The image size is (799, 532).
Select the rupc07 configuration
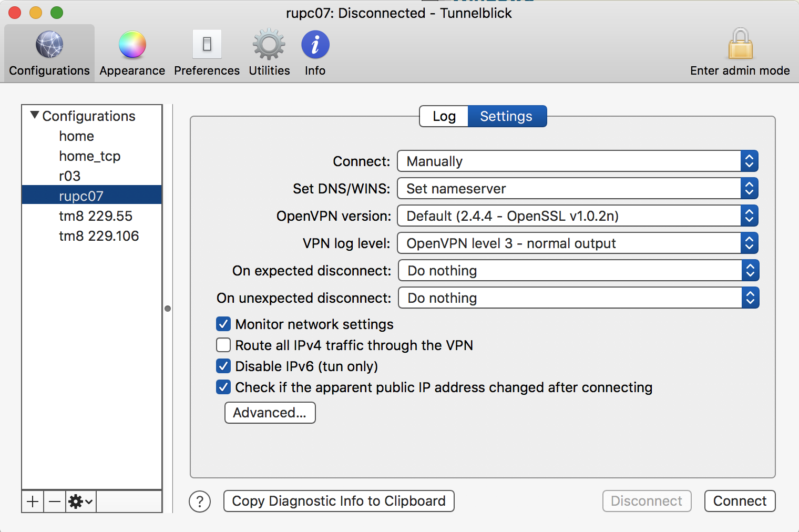point(92,196)
